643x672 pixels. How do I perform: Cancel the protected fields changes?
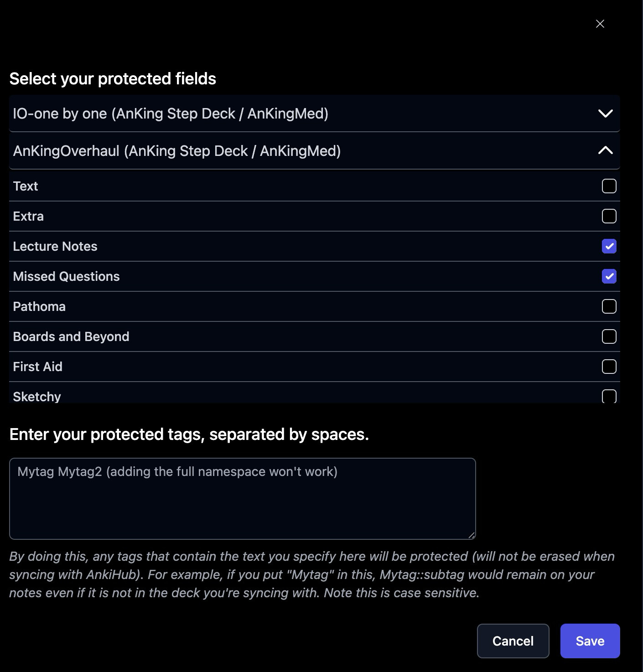click(513, 641)
